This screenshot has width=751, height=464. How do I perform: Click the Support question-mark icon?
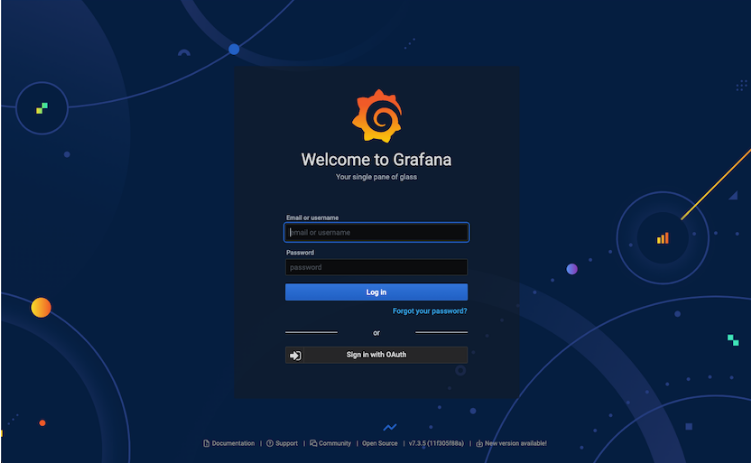point(270,443)
